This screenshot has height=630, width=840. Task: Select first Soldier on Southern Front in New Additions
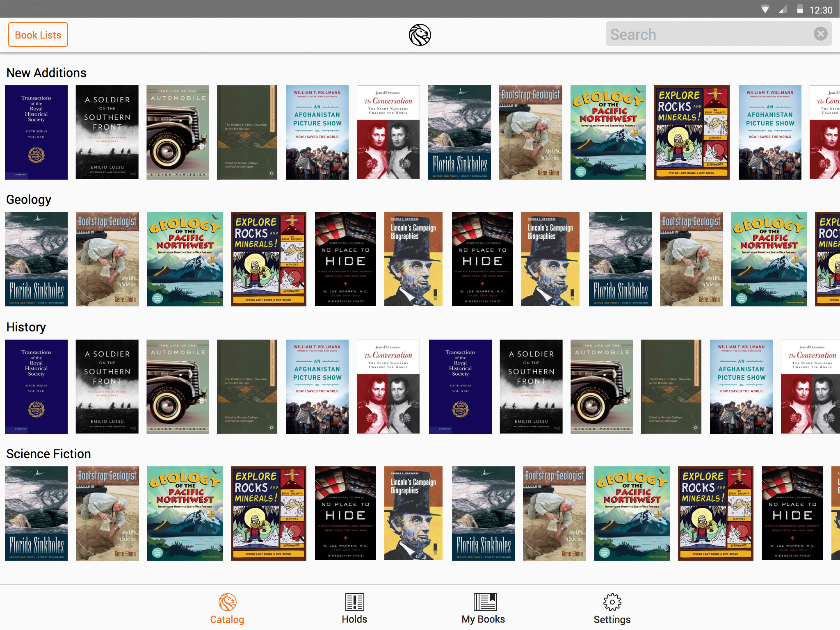tap(107, 132)
